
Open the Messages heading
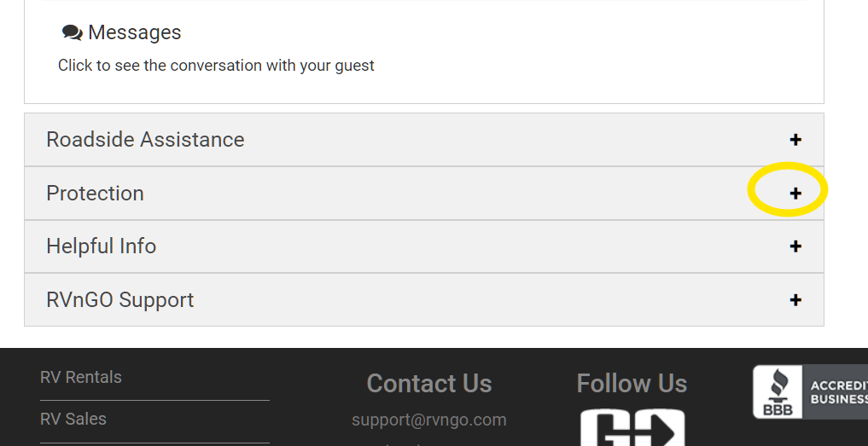tap(135, 32)
